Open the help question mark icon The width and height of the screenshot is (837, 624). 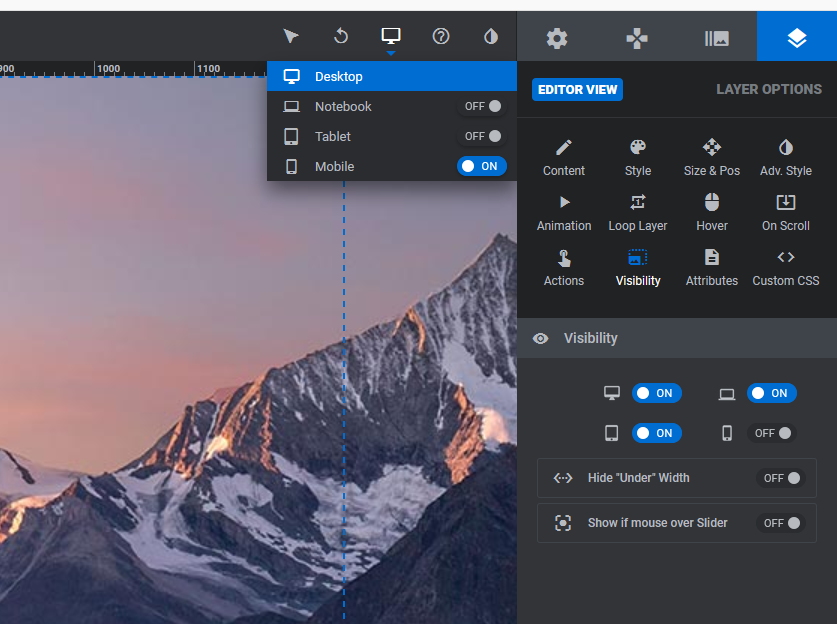coord(441,36)
